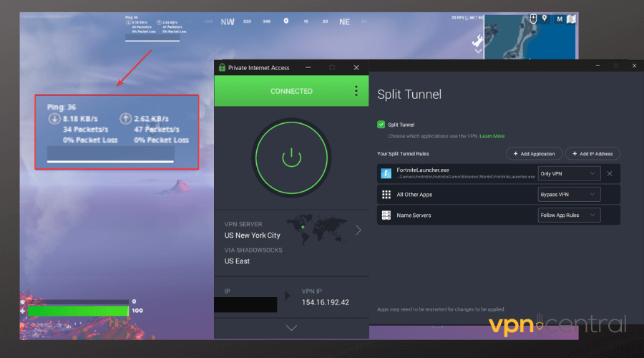
Task: Open the Bypass VPN dropdown for All Other Apps
Action: [x=569, y=195]
